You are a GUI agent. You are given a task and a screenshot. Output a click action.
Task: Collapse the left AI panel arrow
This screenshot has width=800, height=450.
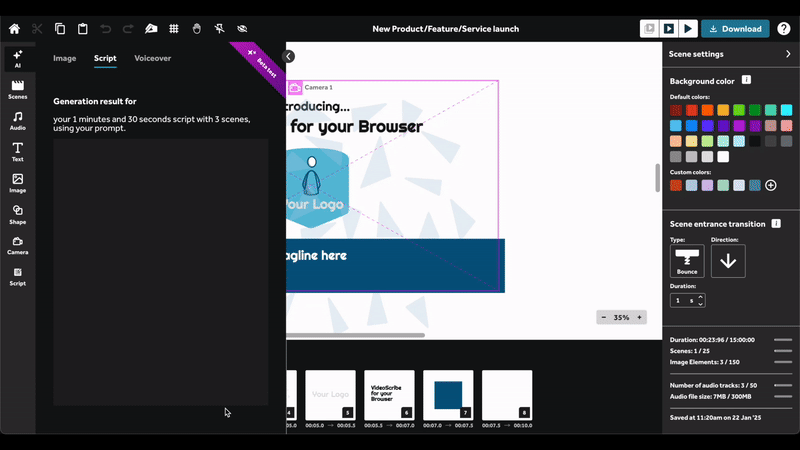[x=288, y=56]
